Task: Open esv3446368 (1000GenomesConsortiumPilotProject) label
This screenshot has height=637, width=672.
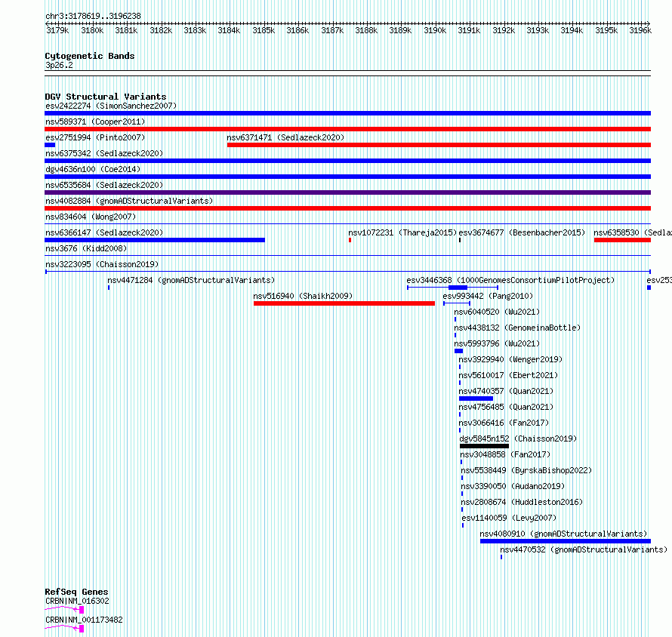Action: click(510, 280)
